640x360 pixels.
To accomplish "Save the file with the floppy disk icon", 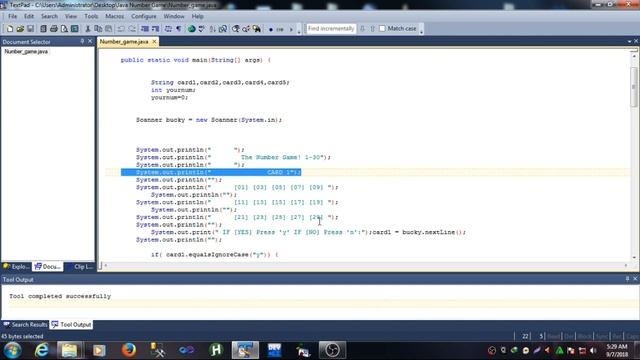I will 31,29.
